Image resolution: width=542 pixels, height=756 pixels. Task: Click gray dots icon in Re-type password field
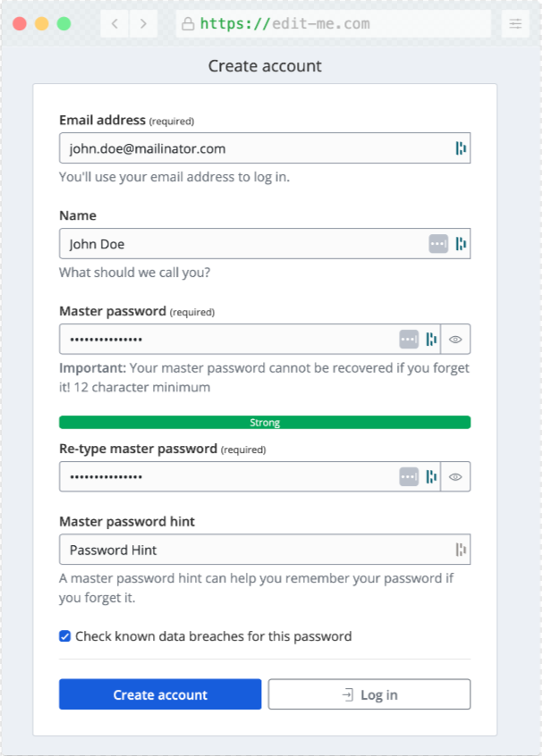[x=409, y=476]
